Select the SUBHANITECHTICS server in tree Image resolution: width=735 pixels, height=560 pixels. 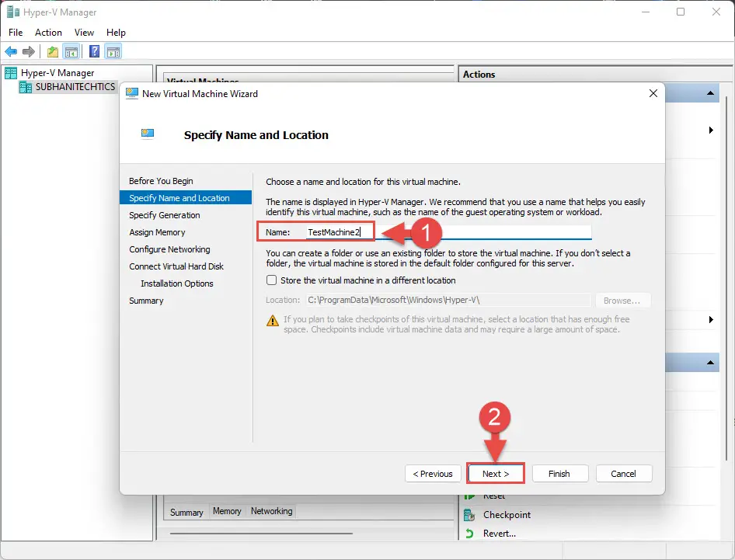coord(75,87)
